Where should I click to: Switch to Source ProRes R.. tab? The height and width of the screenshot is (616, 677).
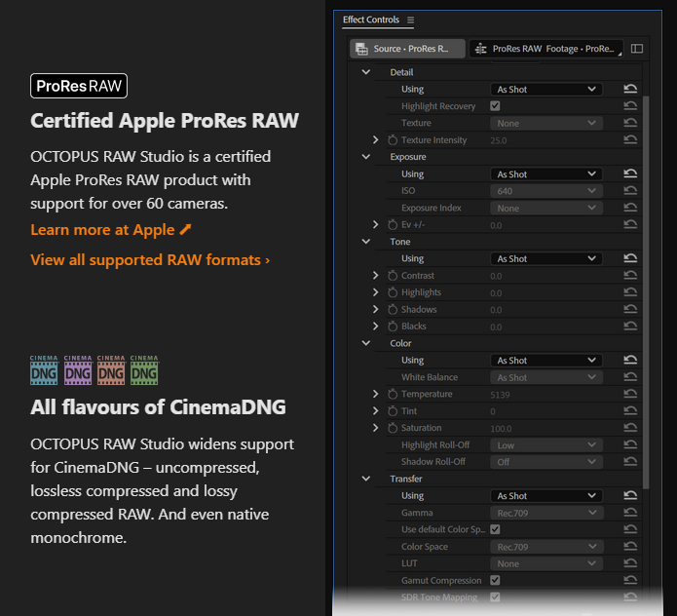coord(407,49)
